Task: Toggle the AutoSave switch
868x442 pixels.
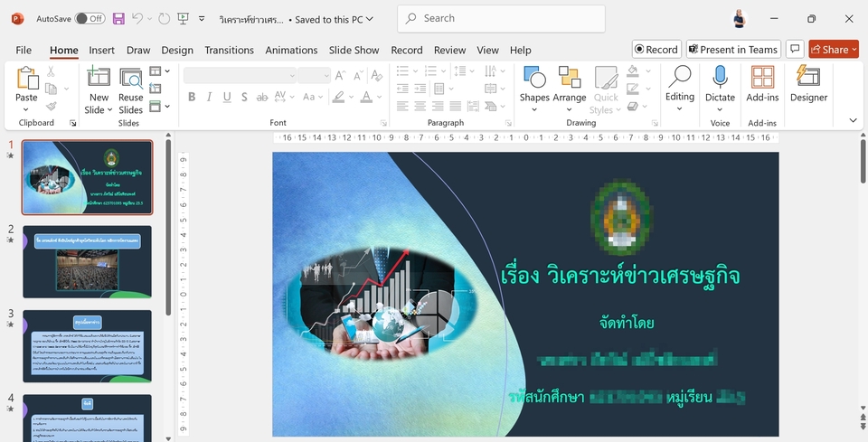Action: (x=90, y=18)
